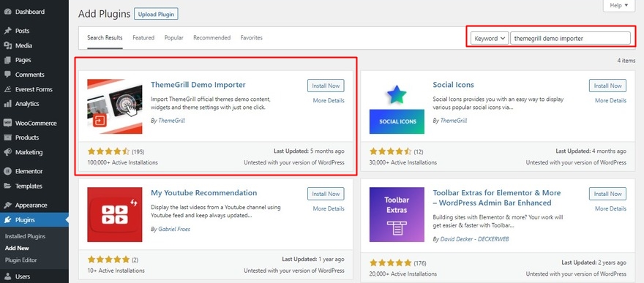Install Toolbar Extras for Elementor plugin
Viewport: 644px width, 283px height.
607,194
